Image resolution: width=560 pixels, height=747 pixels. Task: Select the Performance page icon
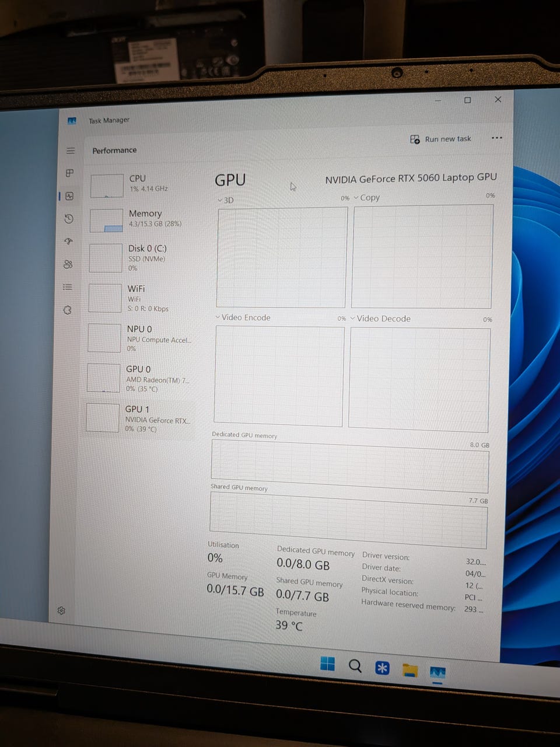point(69,196)
